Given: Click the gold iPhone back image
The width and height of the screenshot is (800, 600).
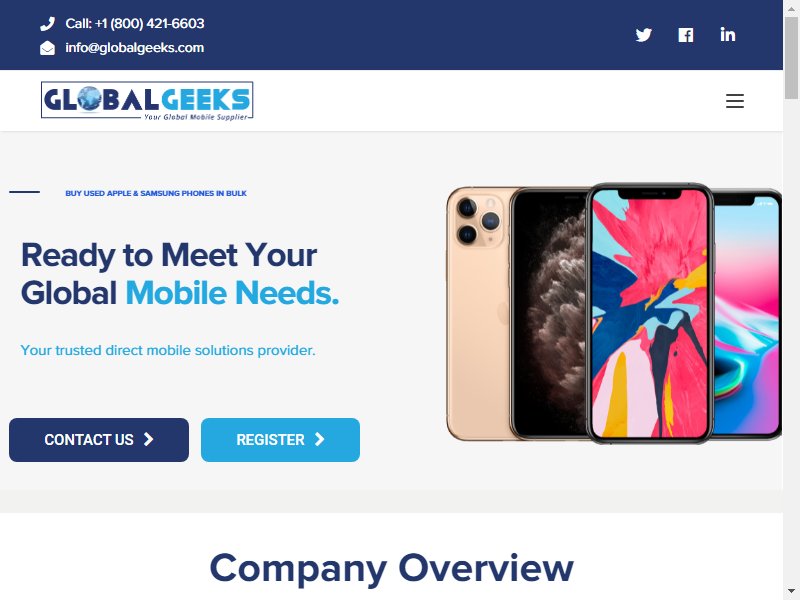Looking at the screenshot, I should [479, 313].
